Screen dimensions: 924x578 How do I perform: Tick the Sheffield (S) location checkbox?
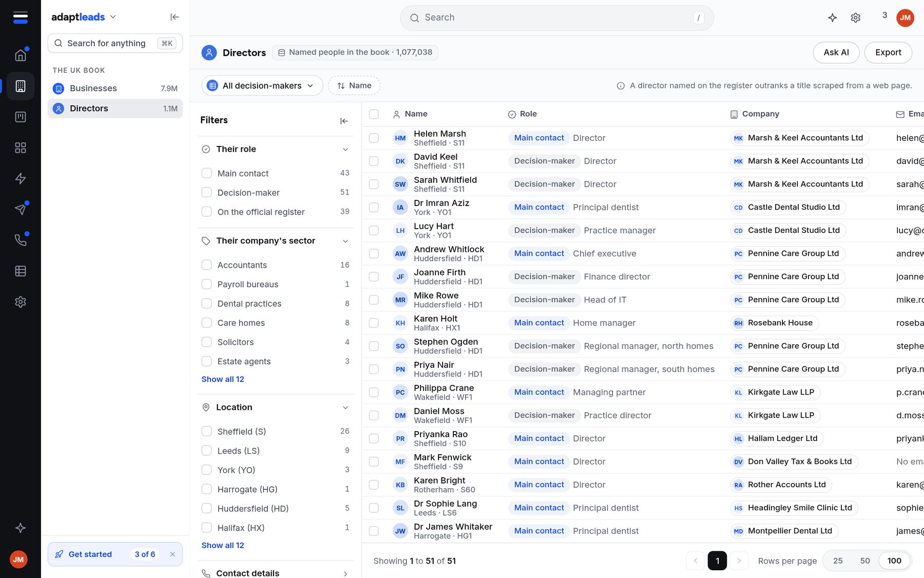tap(206, 431)
